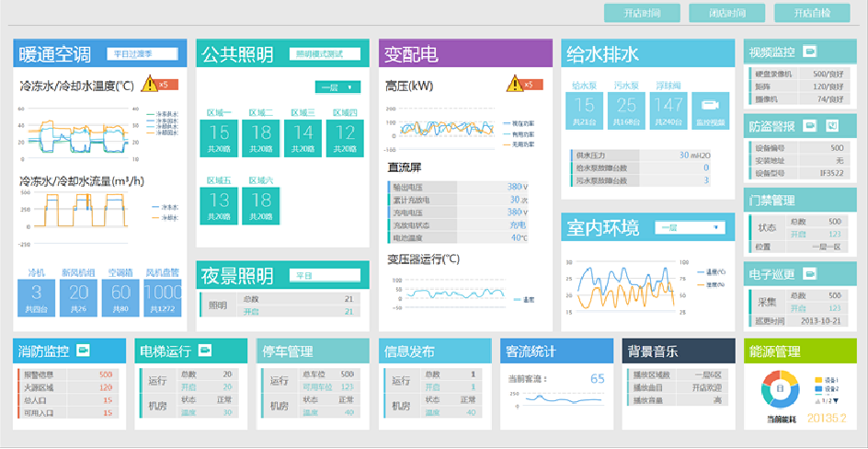Open the lighting mode dropdown in 公共照明 header
This screenshot has height=449, width=868.
pos(324,54)
